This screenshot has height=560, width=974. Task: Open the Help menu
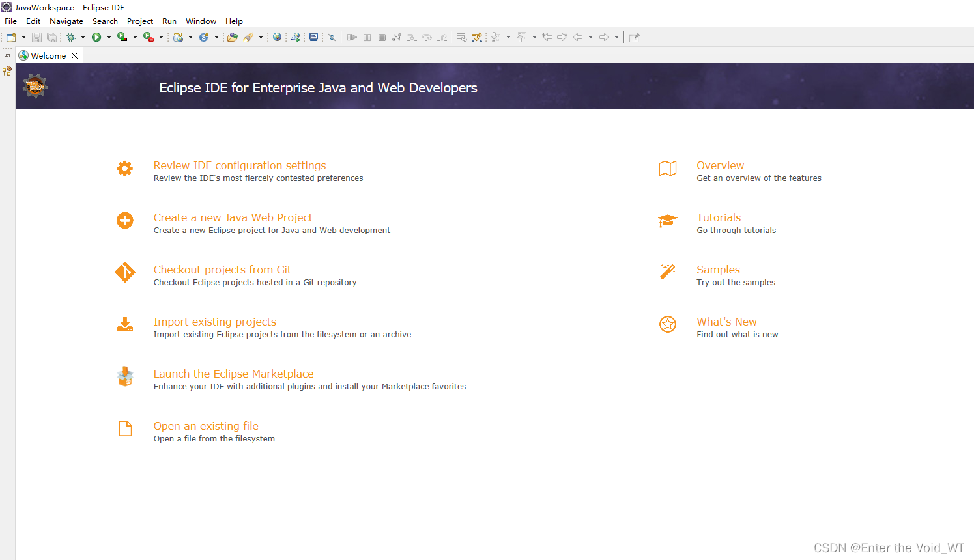click(234, 21)
